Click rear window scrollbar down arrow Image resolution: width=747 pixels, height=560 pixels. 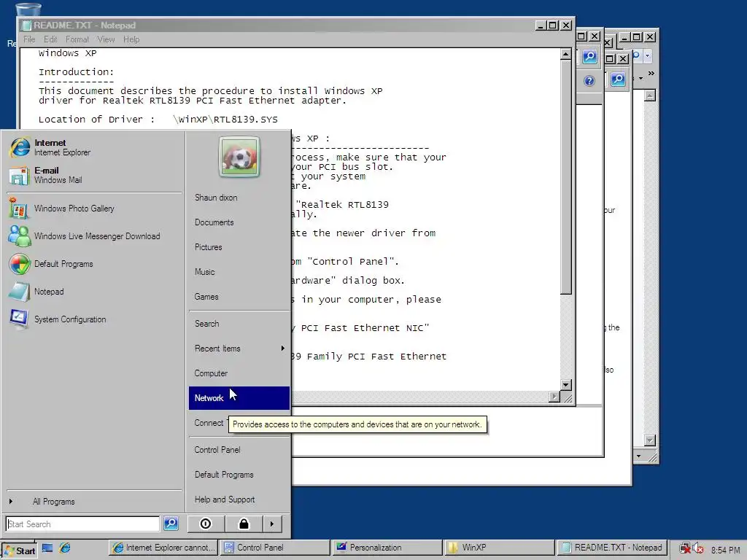(x=650, y=440)
